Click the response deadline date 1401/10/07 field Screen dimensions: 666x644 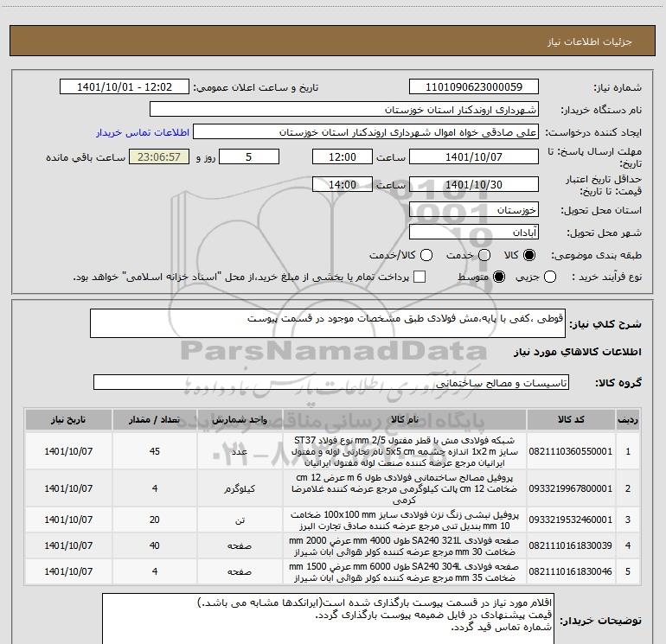[474, 157]
